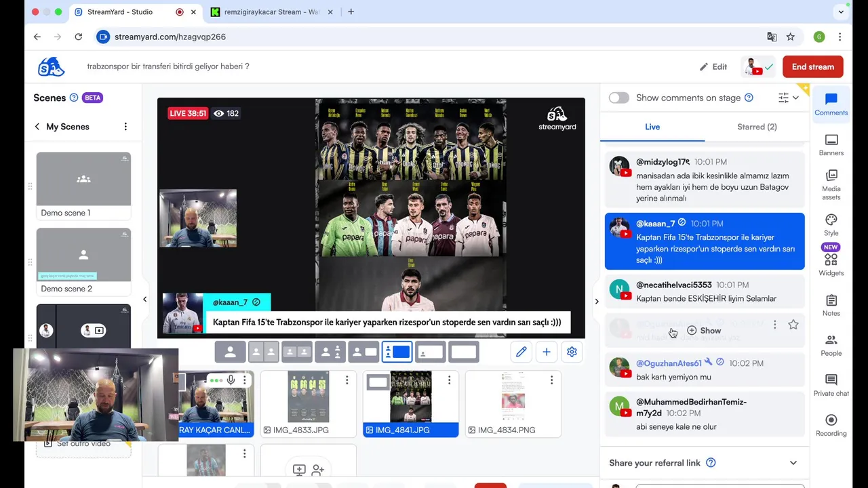Collapse the right comments panel
The height and width of the screenshot is (488, 868).
[x=597, y=302]
